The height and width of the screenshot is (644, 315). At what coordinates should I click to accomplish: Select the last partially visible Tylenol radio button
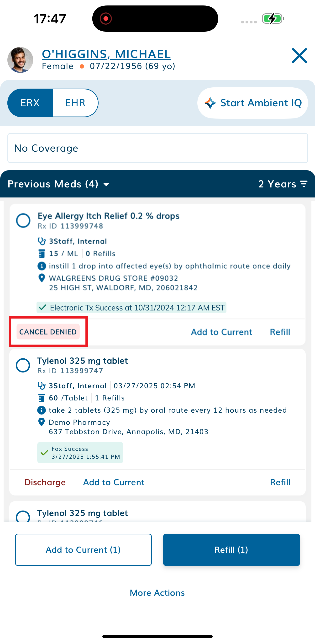tap(23, 516)
